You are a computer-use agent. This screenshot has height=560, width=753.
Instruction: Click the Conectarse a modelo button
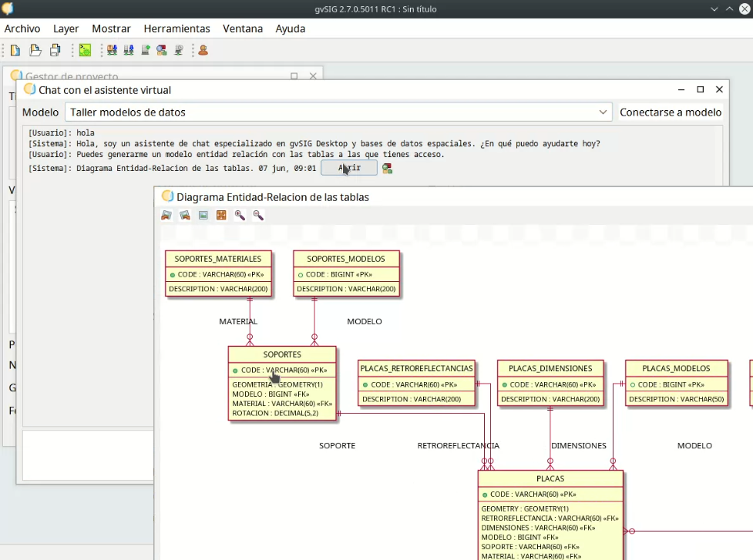tap(671, 112)
